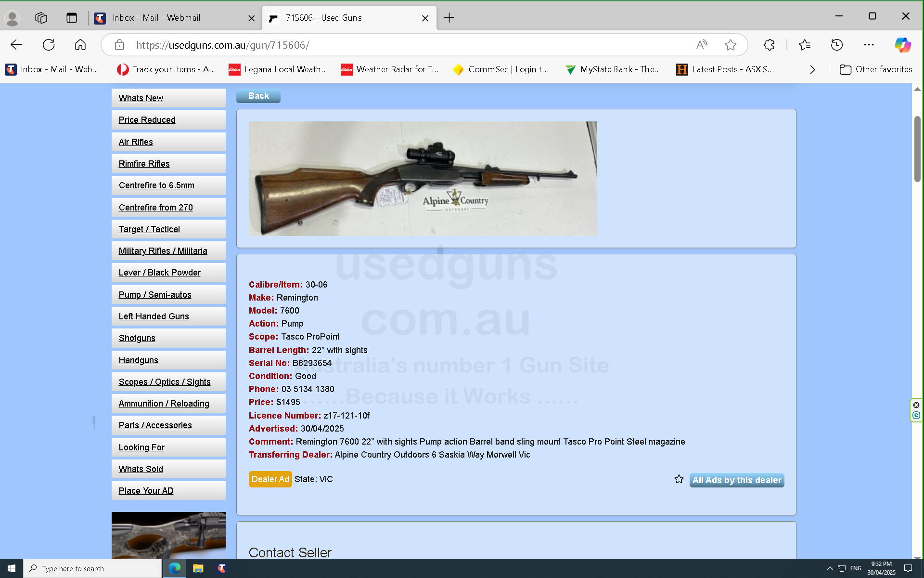Image resolution: width=924 pixels, height=578 pixels.
Task: Select the 715606 – Used Guns tab
Action: pyautogui.click(x=349, y=18)
